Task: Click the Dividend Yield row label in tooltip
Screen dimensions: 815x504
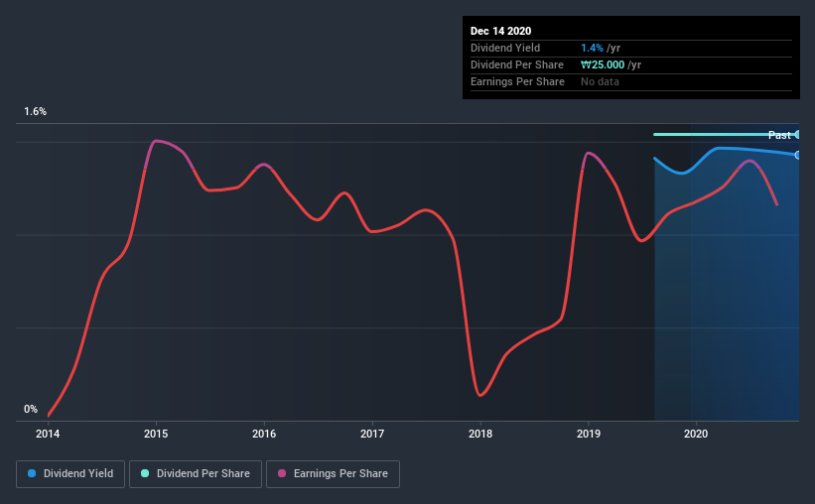Action: [505, 48]
